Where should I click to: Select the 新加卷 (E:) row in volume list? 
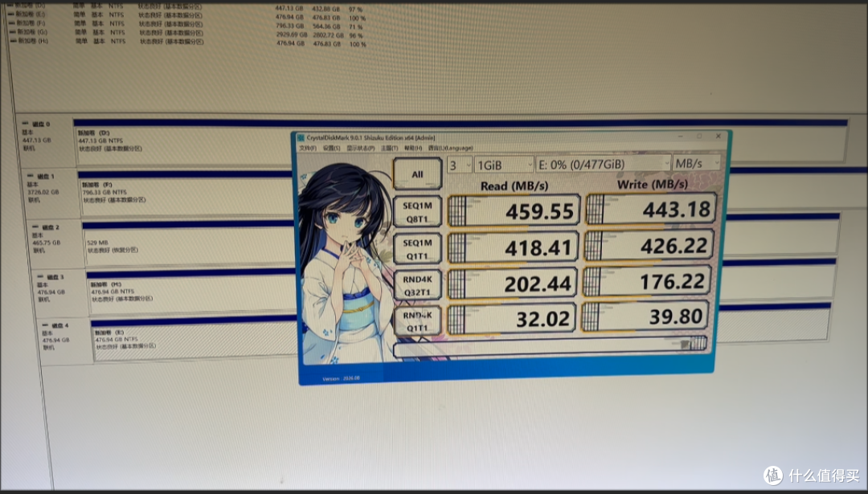click(188, 15)
